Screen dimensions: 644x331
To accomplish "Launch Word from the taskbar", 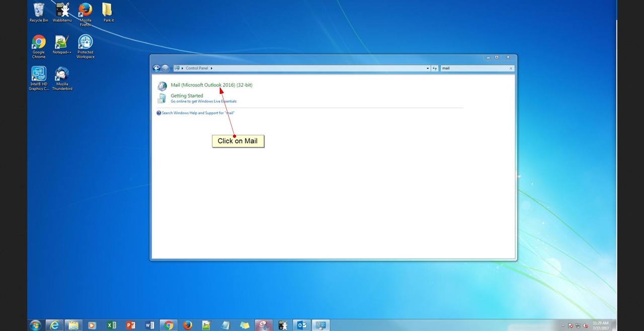I will click(x=149, y=325).
